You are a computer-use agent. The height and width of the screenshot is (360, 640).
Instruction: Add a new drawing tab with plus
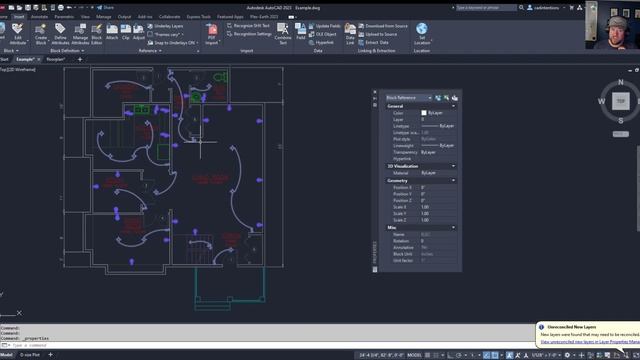(x=80, y=60)
